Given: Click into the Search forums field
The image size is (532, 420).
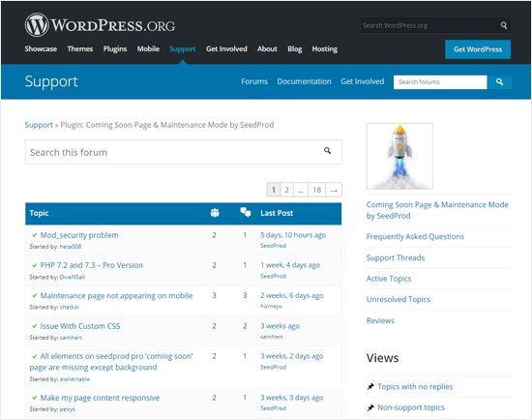Looking at the screenshot, I should click(x=440, y=82).
